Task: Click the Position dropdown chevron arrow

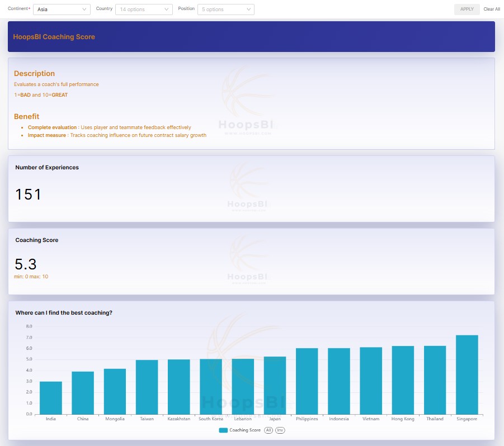Action: click(x=248, y=10)
